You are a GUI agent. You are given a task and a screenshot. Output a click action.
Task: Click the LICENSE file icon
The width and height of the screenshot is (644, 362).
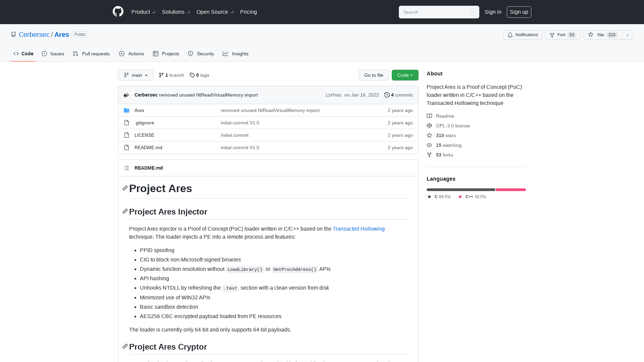pos(126,135)
